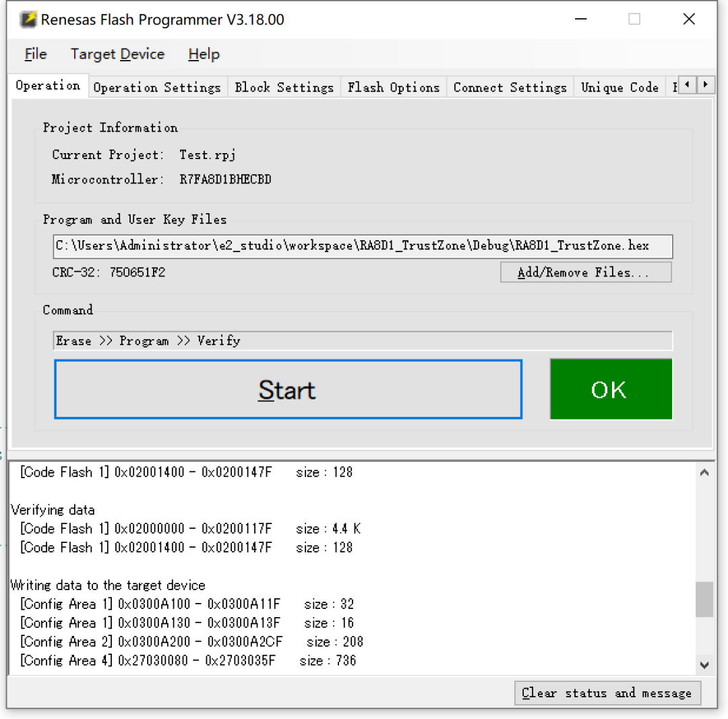728x719 pixels.
Task: Click the log area vertical scrollbar thumb
Action: pos(704,599)
